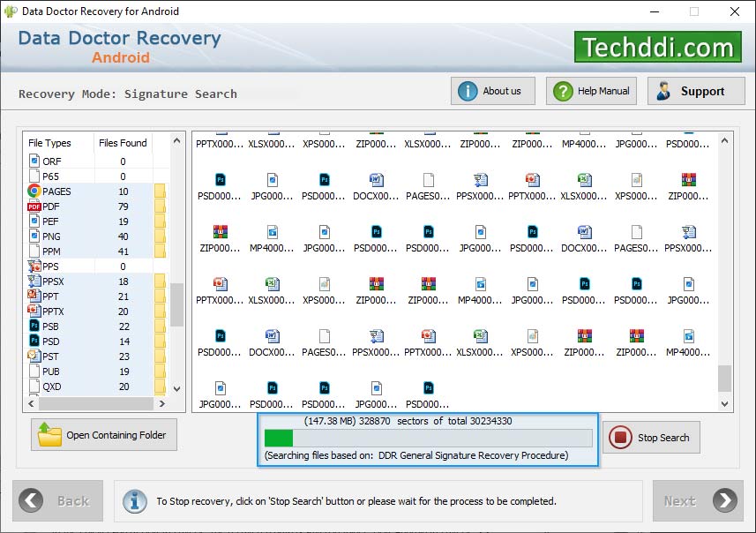
Task: Open the folder icon in PAGES row
Action: [160, 191]
